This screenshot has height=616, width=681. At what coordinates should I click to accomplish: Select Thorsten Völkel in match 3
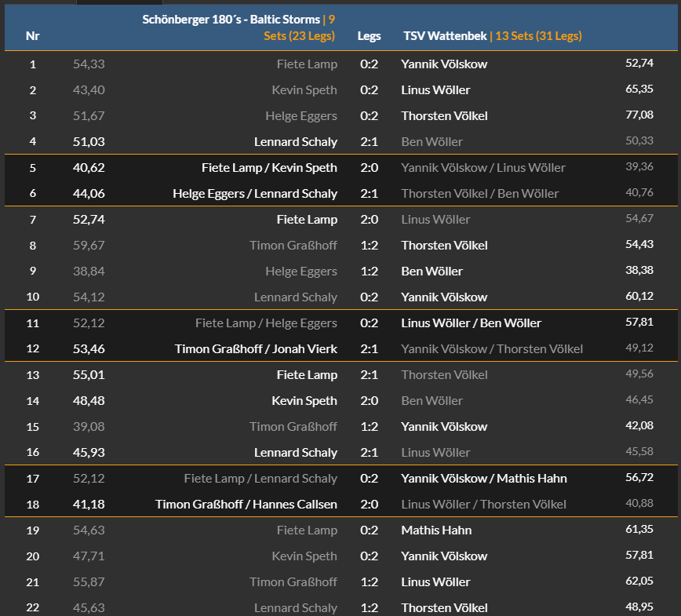click(x=444, y=116)
